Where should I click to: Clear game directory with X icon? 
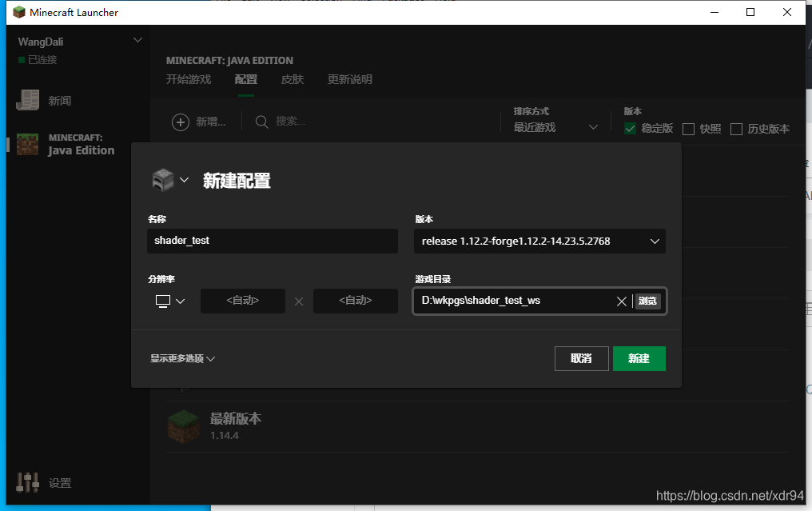(x=622, y=301)
